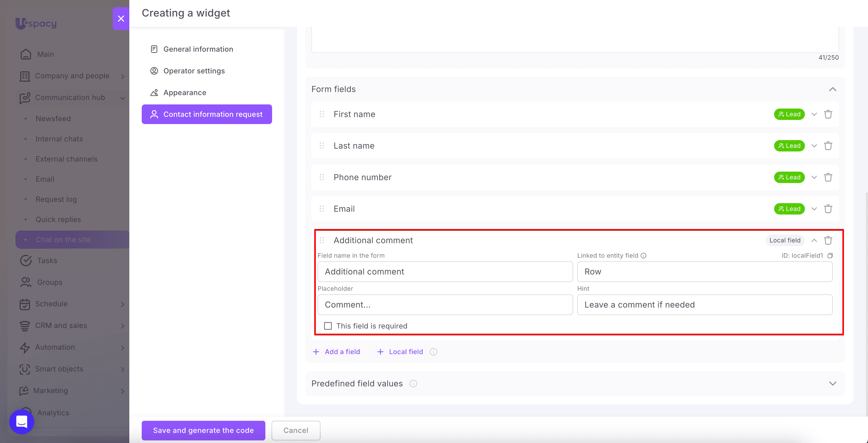Edit the Hint input
The height and width of the screenshot is (443, 868).
click(705, 305)
